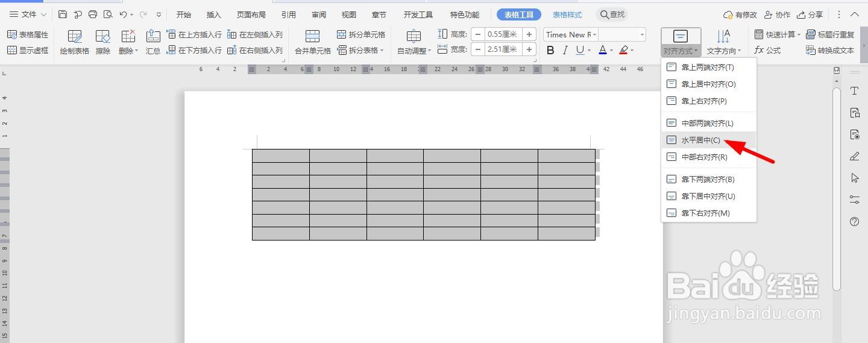The height and width of the screenshot is (343, 868).
Task: Click the Save icon in quick access bar
Action: pos(63,14)
